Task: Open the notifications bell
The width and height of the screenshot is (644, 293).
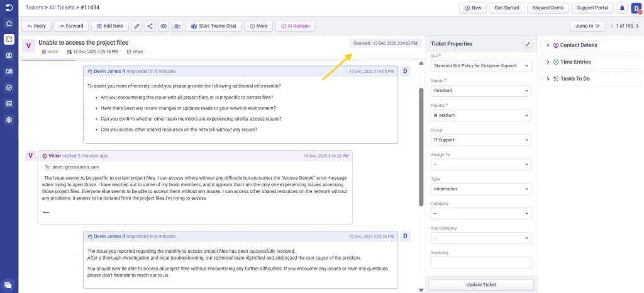Action: (x=622, y=8)
